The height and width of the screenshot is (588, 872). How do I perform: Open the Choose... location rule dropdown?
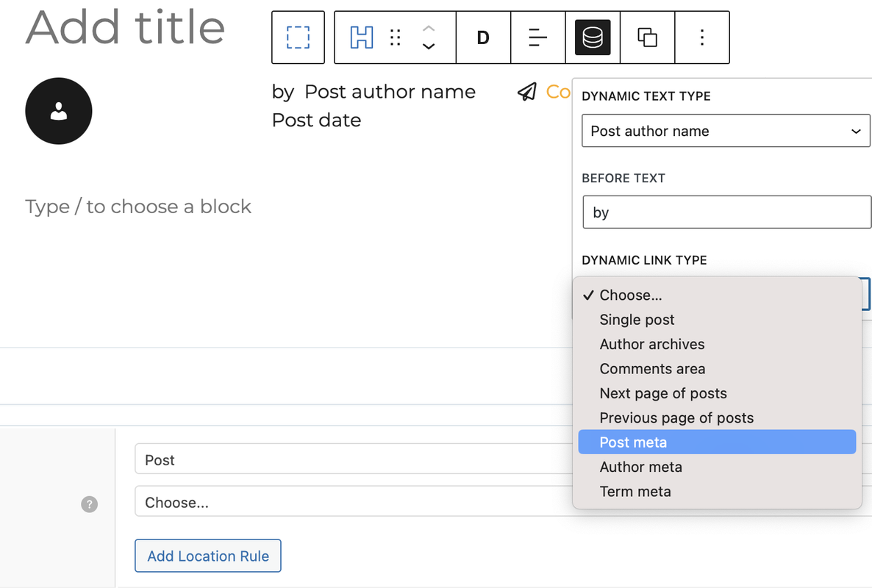point(353,503)
